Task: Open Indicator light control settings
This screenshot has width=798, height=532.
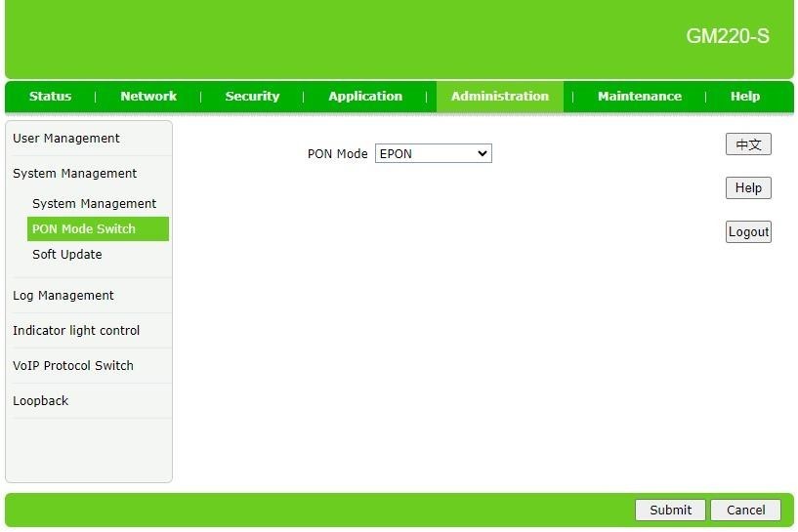Action: point(76,331)
